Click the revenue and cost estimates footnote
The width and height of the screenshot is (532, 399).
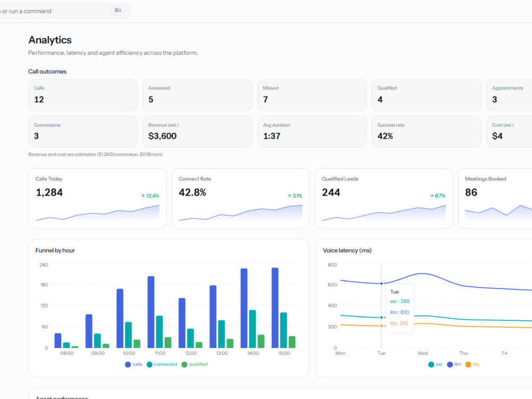(x=96, y=154)
